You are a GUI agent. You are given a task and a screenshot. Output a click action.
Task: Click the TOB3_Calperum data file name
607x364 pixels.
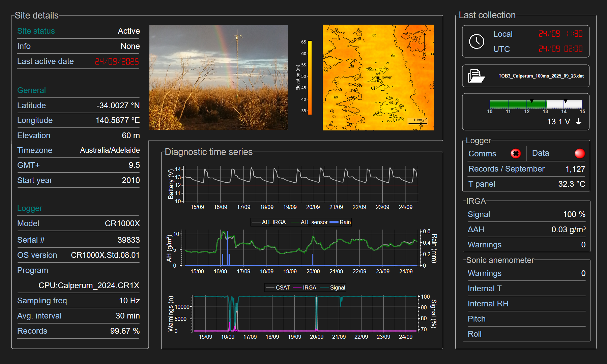(541, 76)
